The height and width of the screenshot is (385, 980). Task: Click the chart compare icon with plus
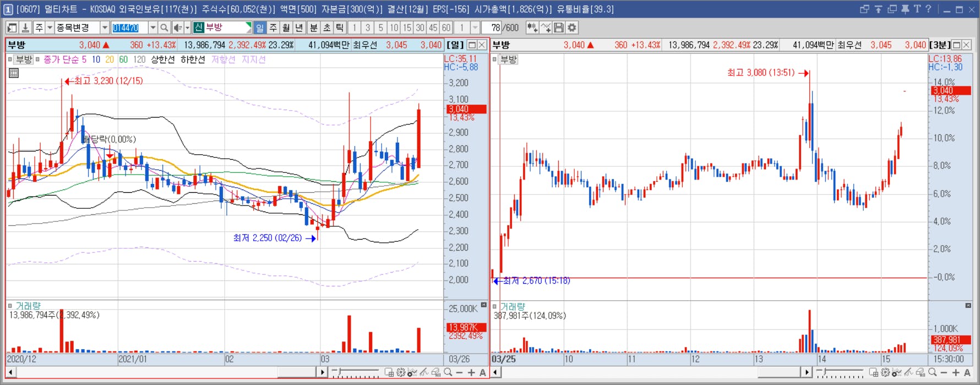[x=532, y=28]
